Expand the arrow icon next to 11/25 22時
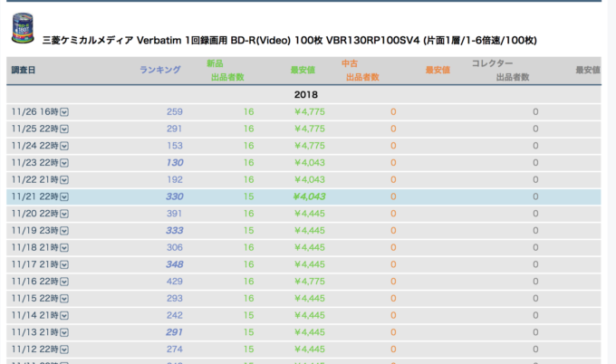 pos(64,129)
